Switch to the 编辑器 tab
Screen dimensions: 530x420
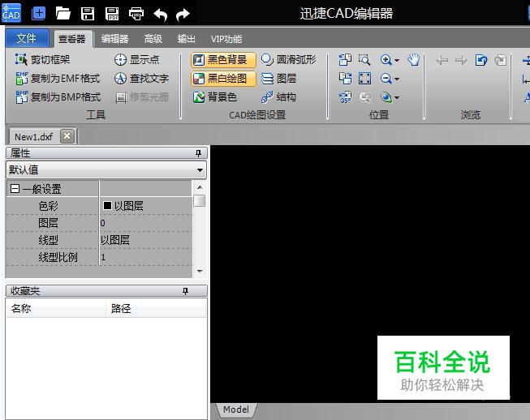pos(114,39)
